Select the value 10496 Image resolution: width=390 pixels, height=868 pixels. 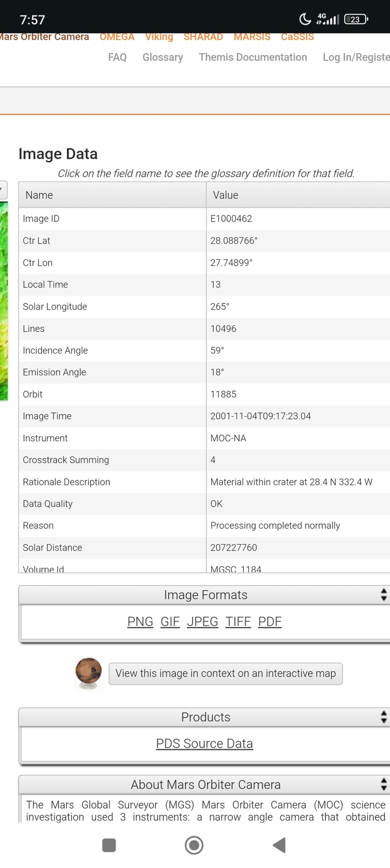[223, 329]
